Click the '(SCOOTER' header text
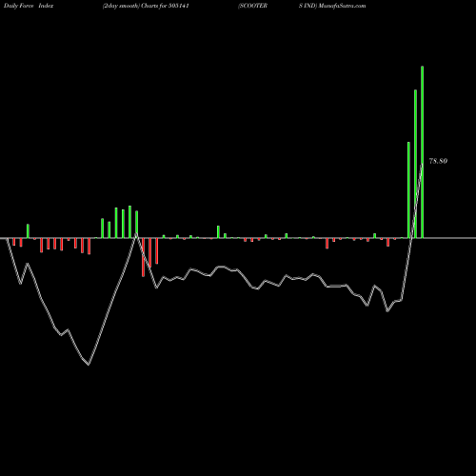This screenshot has height=476, width=476. [x=253, y=6]
